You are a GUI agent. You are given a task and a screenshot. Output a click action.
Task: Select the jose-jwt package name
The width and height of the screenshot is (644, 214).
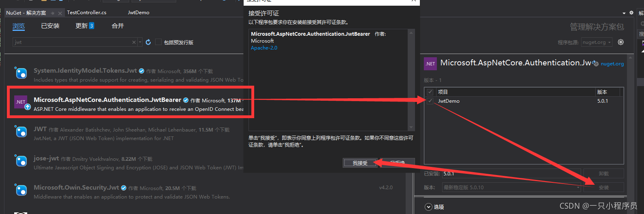coord(46,158)
